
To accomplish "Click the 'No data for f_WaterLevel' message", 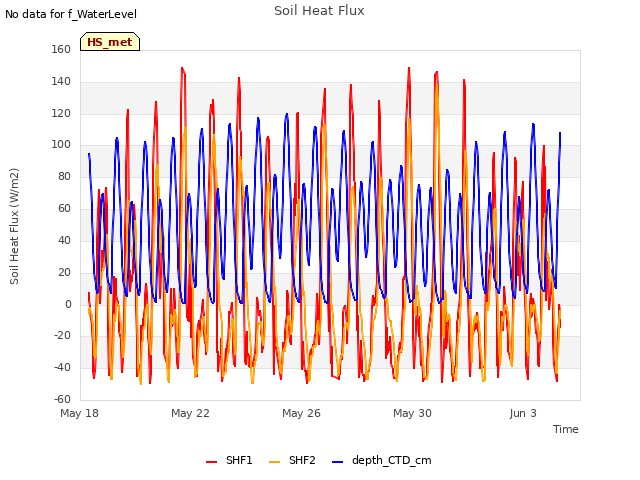I will (x=71, y=14).
